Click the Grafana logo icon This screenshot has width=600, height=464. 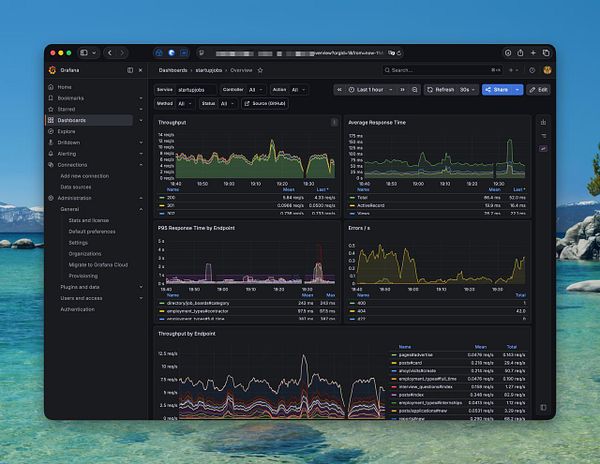(x=52, y=70)
